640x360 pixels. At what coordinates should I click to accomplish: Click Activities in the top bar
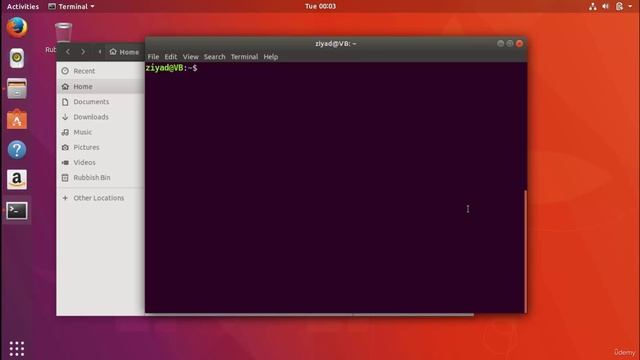(23, 6)
